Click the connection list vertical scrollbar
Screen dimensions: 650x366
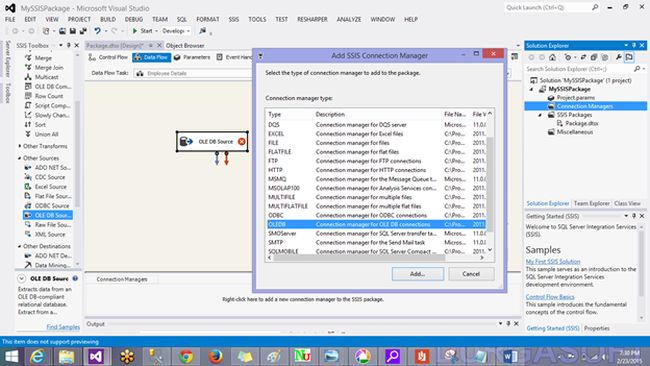point(490,184)
